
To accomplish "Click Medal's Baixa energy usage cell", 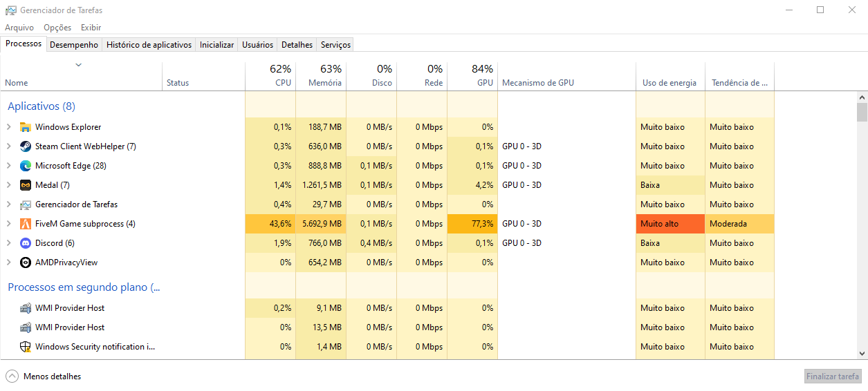I will (x=670, y=185).
